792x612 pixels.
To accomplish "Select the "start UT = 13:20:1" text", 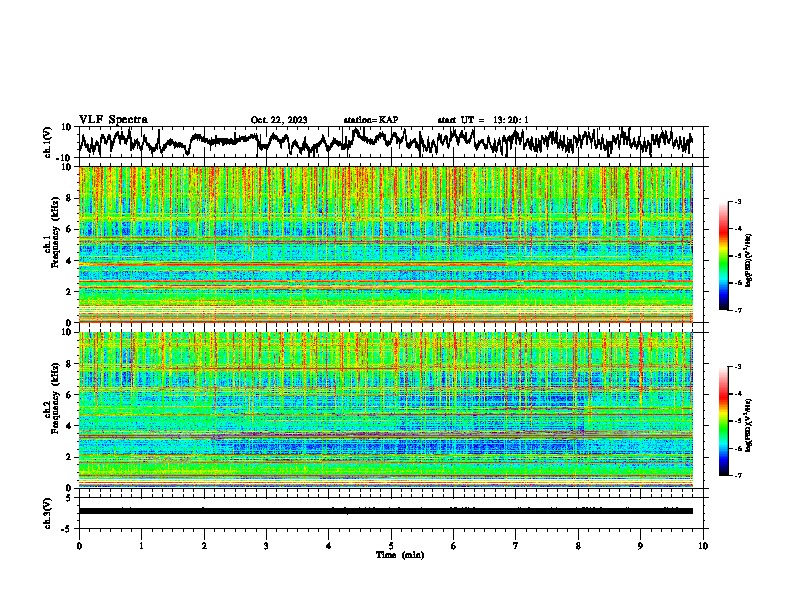I will tap(483, 120).
